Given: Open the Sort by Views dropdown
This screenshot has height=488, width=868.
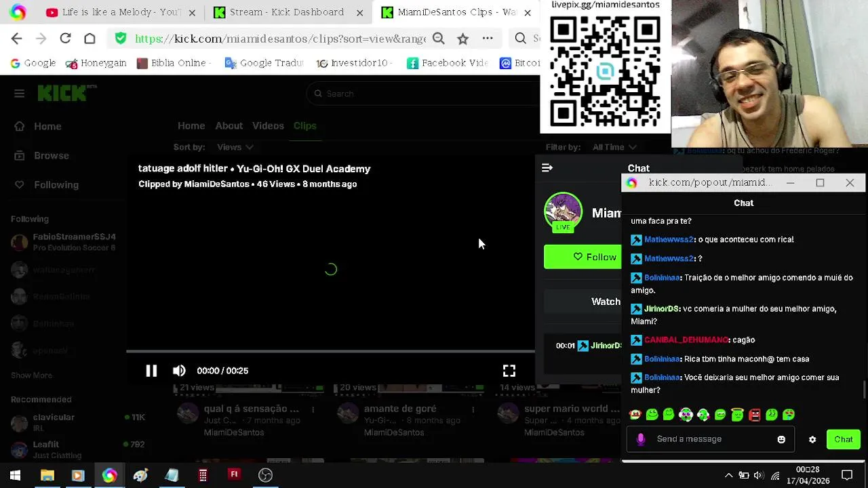Looking at the screenshot, I should [x=235, y=147].
